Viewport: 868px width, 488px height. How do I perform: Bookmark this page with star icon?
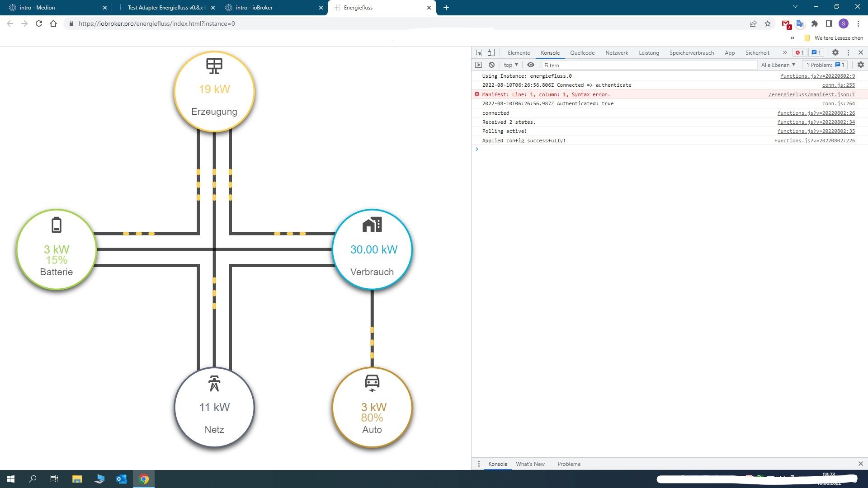(768, 23)
